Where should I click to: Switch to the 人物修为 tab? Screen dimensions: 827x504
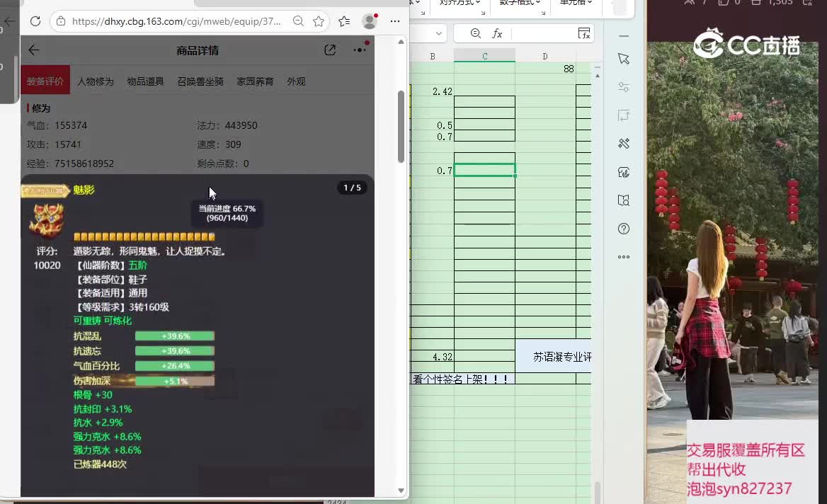point(96,81)
